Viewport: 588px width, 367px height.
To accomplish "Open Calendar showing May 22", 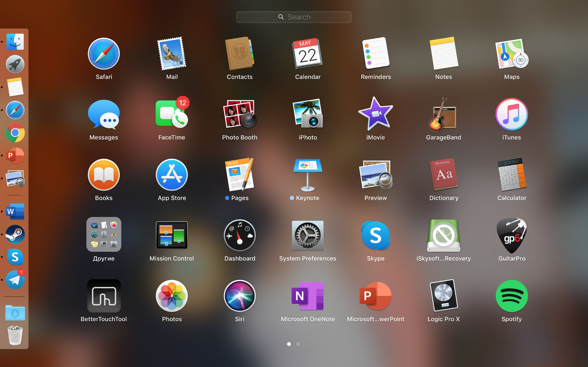I will pos(308,54).
